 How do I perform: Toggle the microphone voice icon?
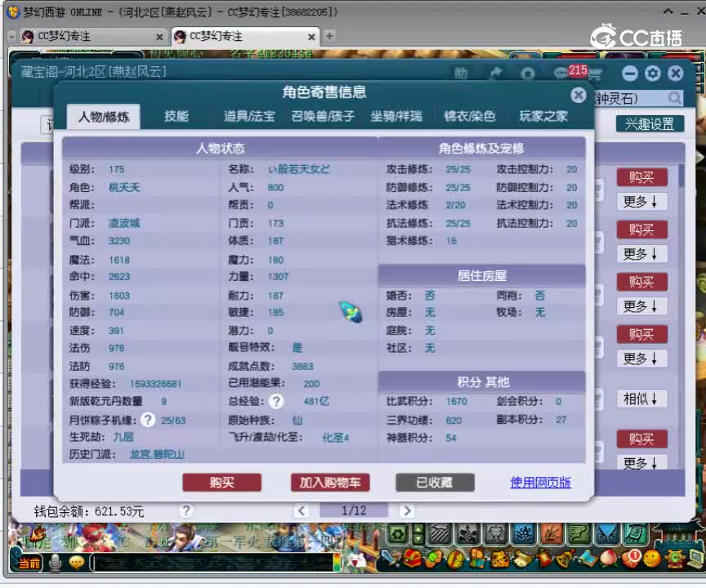(55, 563)
